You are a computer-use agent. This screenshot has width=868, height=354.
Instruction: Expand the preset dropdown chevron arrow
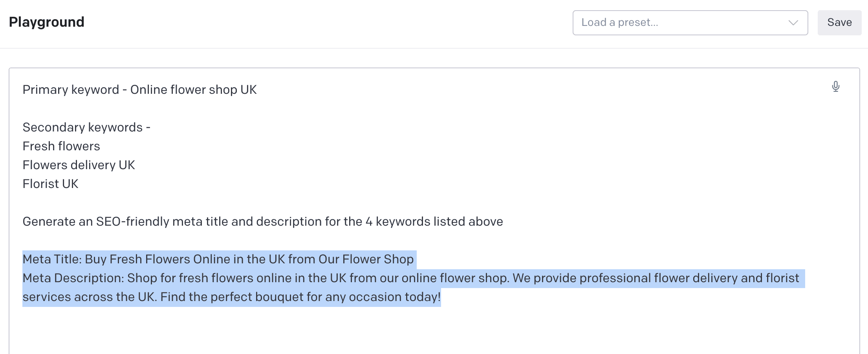[793, 23]
